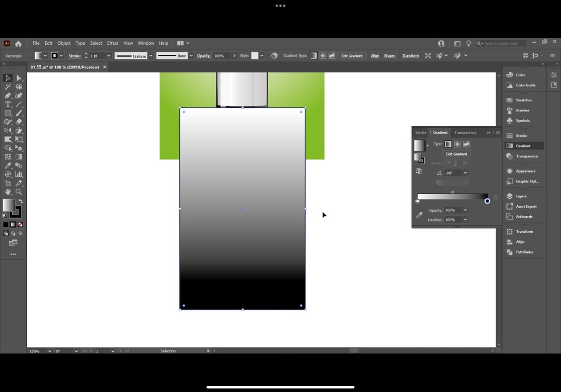Select the Hand tool
The image size is (561, 392).
point(8,192)
